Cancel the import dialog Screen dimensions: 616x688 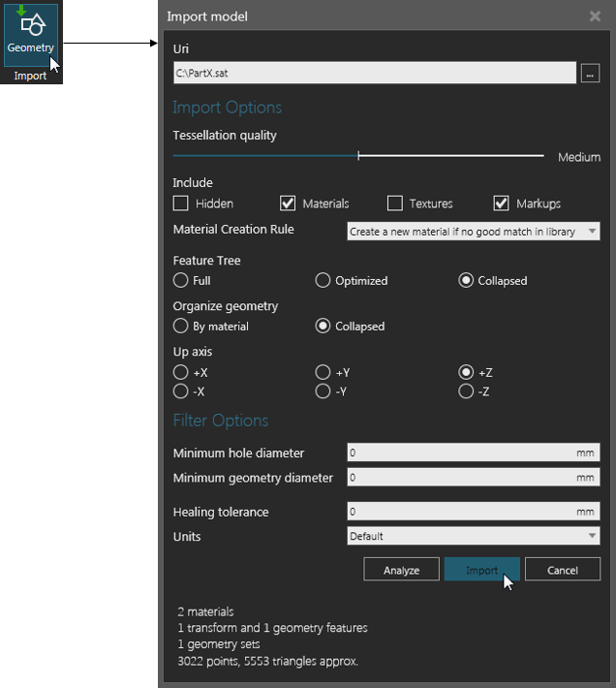[562, 570]
